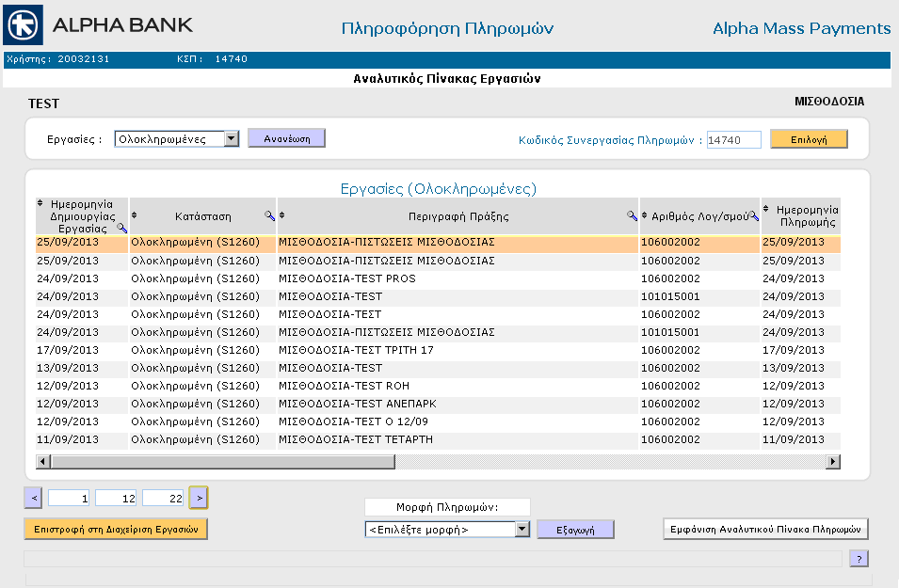899x588 pixels.
Task: Click the pagination field showing 1
Action: (x=69, y=498)
